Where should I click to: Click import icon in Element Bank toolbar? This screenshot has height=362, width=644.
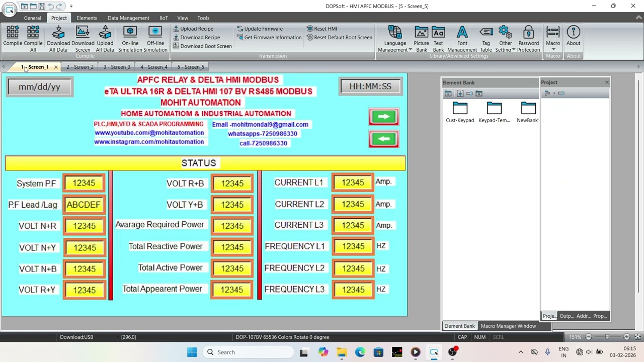[x=460, y=94]
